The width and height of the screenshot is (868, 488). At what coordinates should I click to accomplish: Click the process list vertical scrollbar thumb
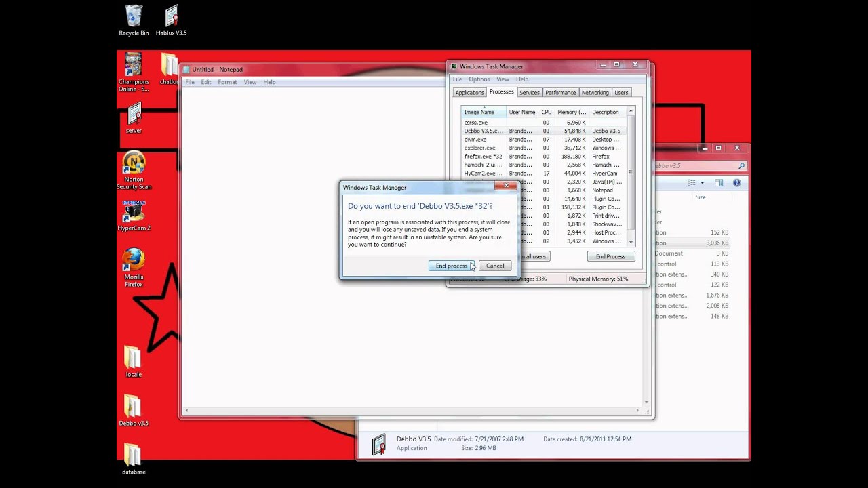tap(631, 172)
